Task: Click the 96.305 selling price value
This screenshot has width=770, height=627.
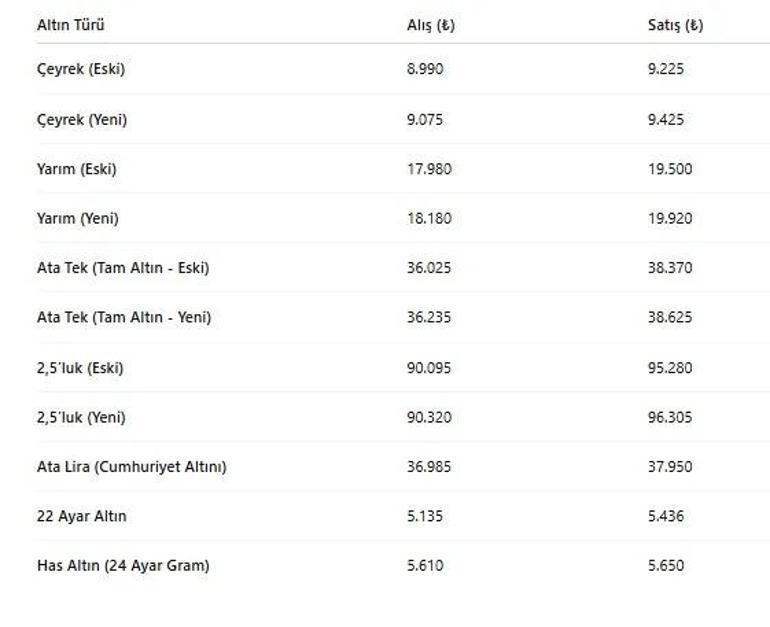Action: [670, 417]
